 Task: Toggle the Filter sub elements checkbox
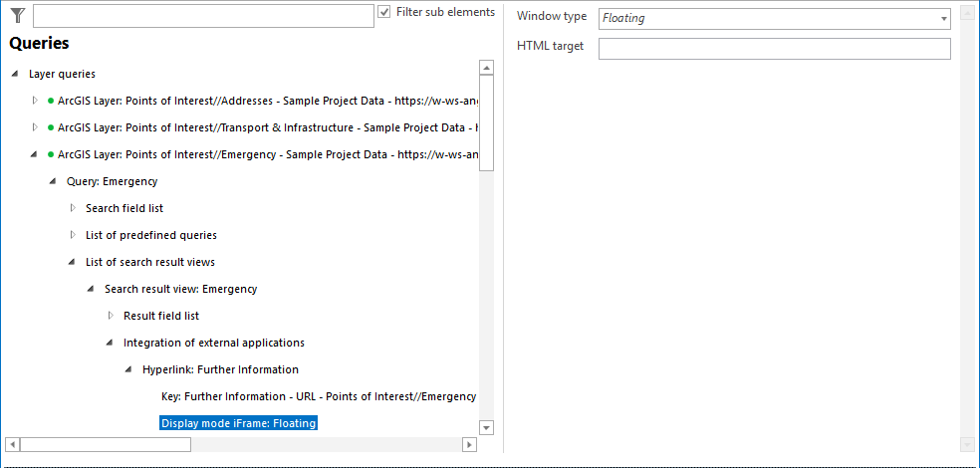[384, 12]
